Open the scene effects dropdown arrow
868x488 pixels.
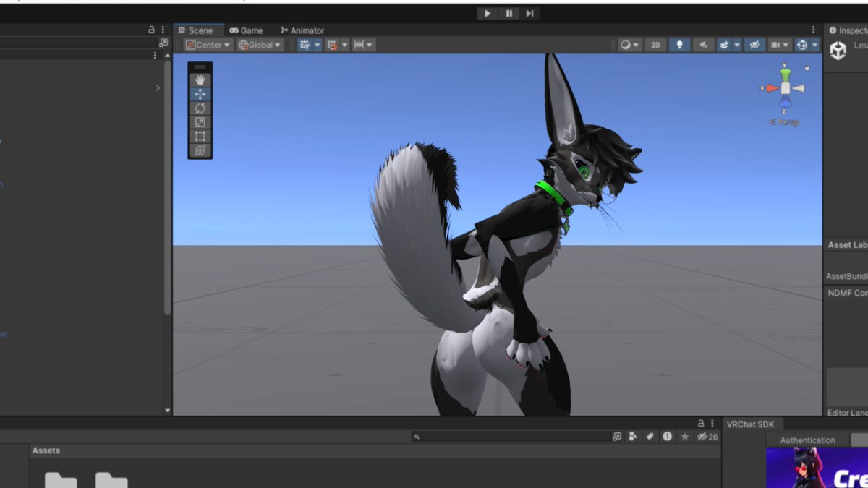pos(737,45)
